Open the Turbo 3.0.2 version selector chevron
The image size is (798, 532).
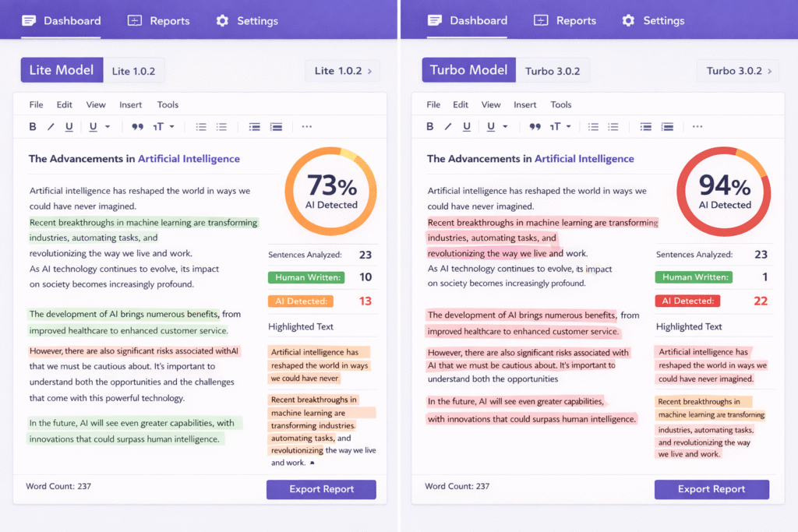[x=769, y=71]
